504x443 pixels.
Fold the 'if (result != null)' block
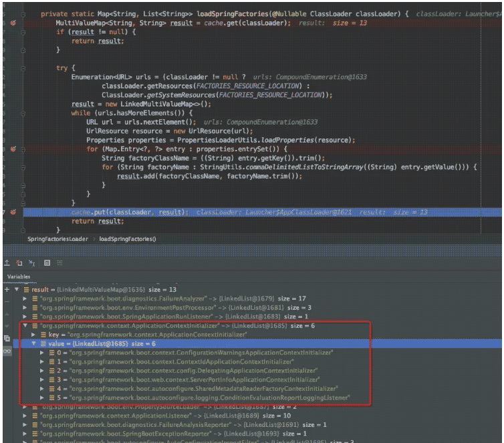click(23, 32)
